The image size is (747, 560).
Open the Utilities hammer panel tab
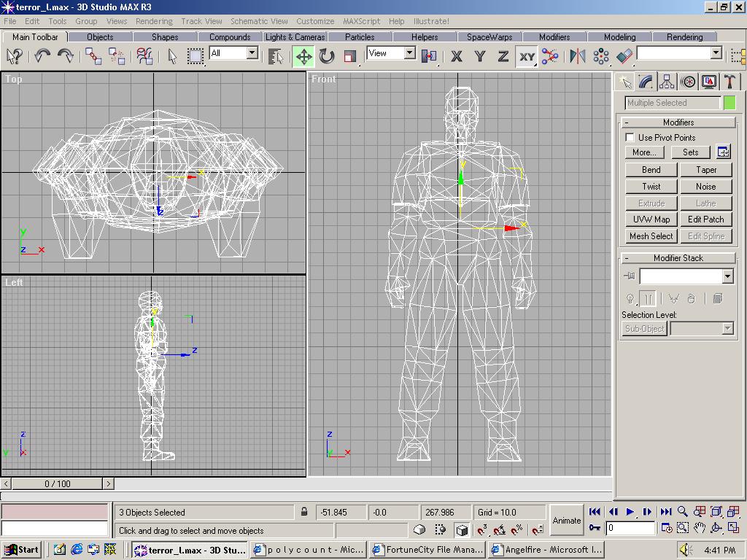tap(729, 82)
